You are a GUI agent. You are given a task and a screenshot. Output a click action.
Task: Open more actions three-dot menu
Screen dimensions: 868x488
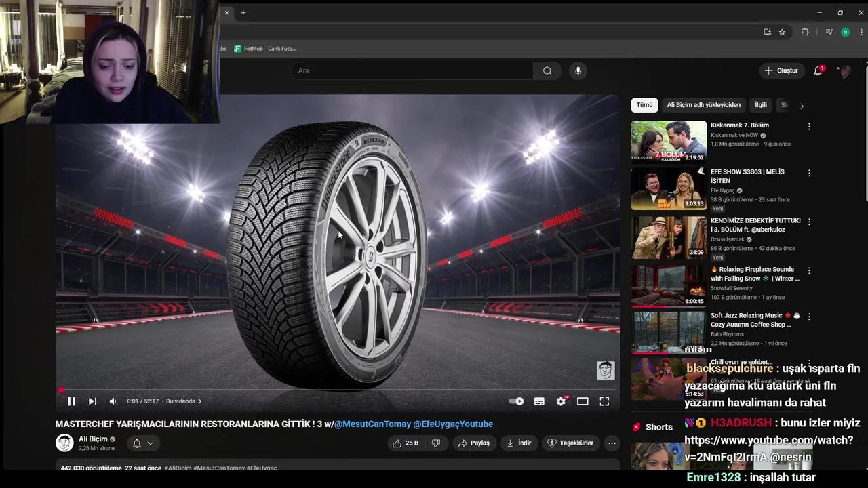612,443
